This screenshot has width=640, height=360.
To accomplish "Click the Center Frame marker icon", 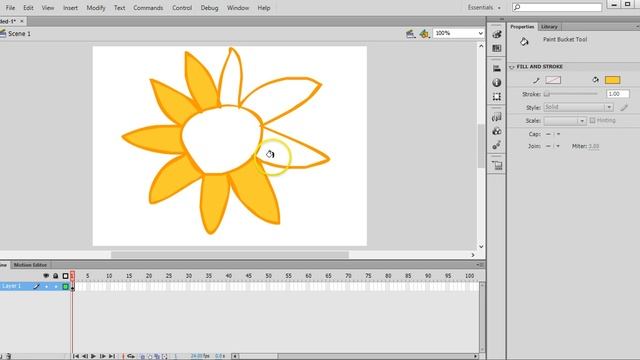I will pos(123,356).
